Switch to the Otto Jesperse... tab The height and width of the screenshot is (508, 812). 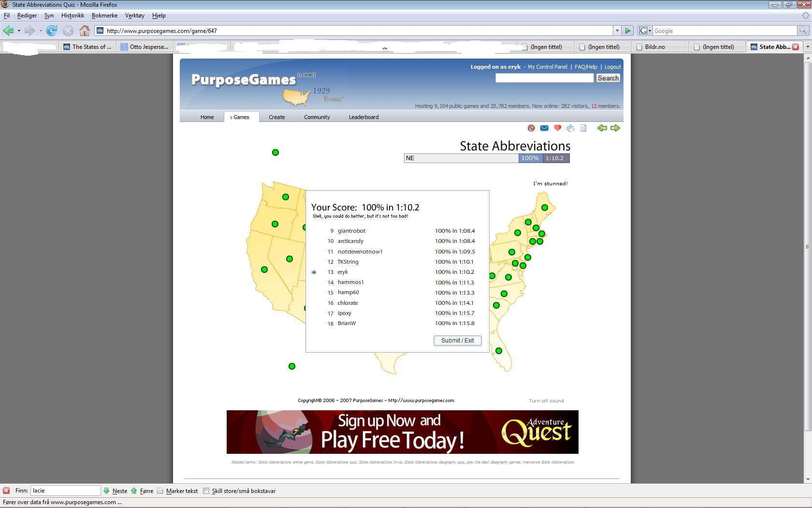(145, 47)
